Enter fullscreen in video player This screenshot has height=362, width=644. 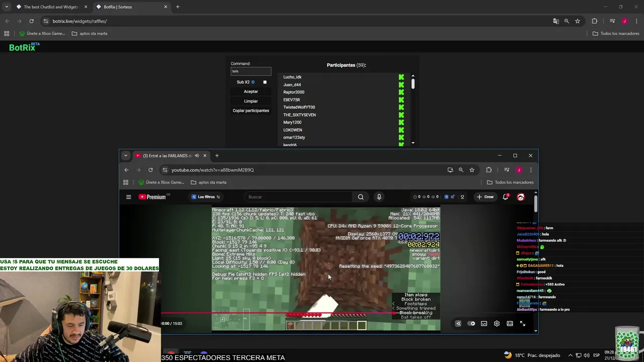[x=522, y=323]
